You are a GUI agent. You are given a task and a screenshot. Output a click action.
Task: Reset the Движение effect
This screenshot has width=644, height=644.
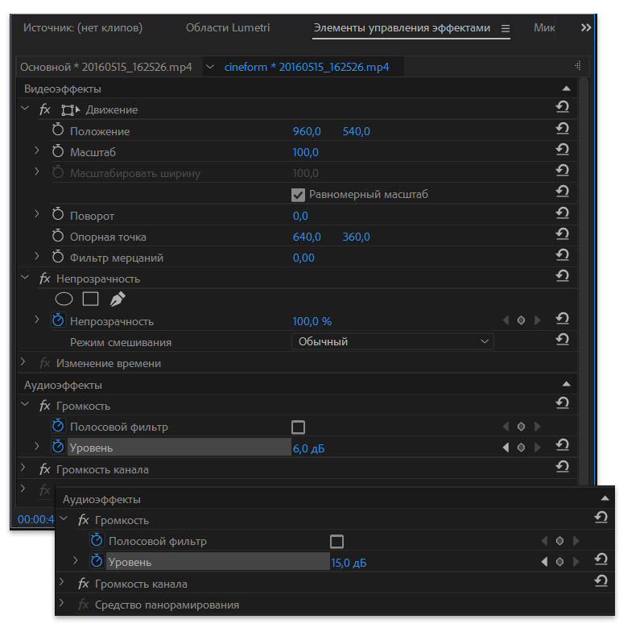tap(562, 107)
